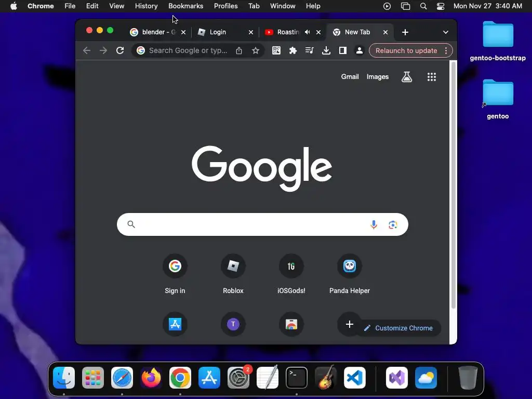Image resolution: width=532 pixels, height=399 pixels.
Task: Click Relaunch to update
Action: [406, 50]
